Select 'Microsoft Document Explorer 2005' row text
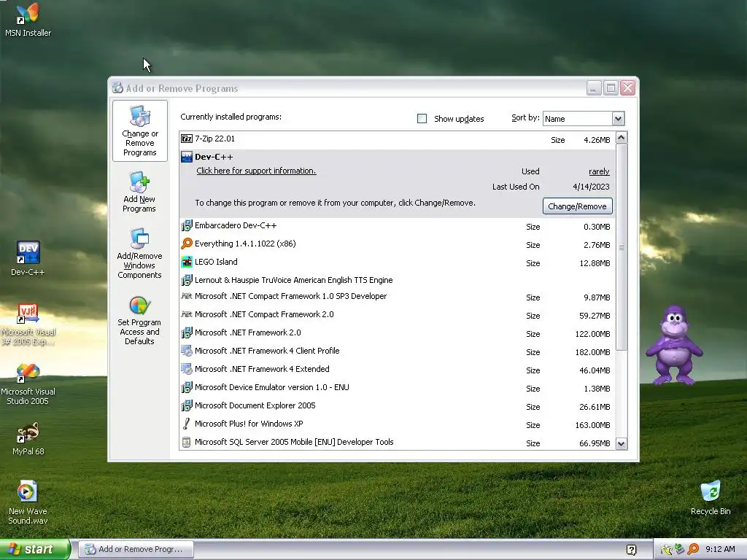 pos(255,405)
